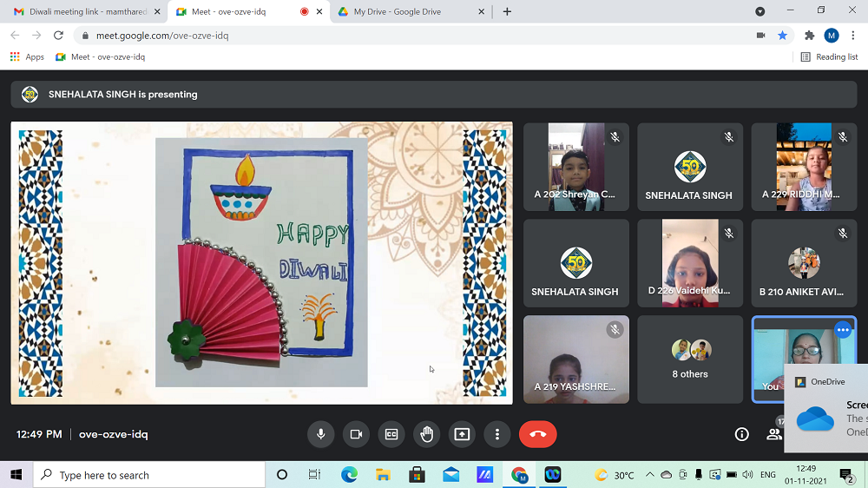Turn off the camera
This screenshot has height=488, width=868.
(356, 434)
